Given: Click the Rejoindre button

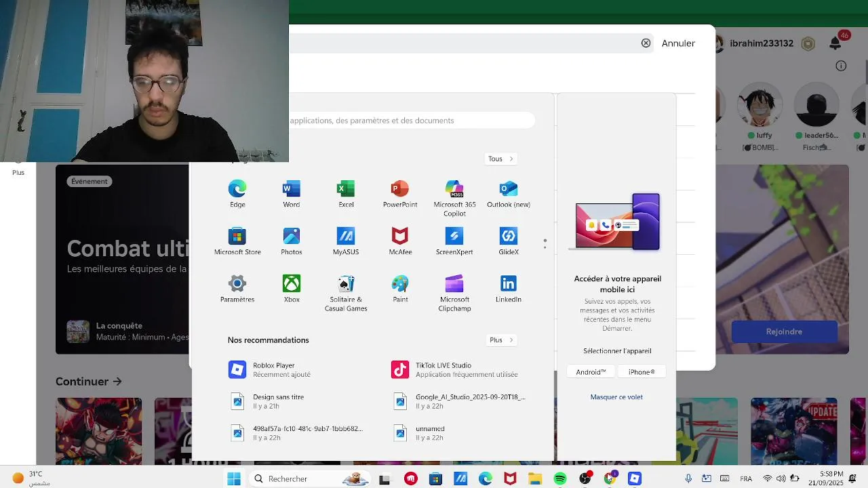Looking at the screenshot, I should [x=784, y=331].
